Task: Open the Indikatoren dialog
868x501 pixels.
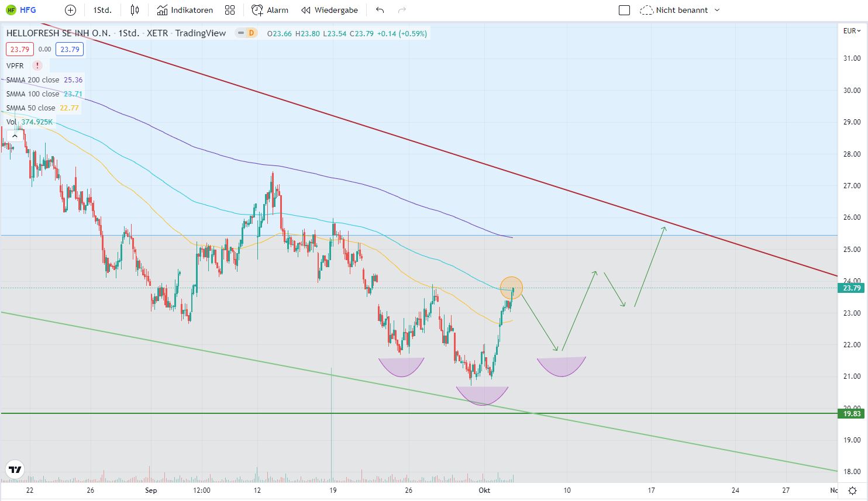Action: pos(185,10)
